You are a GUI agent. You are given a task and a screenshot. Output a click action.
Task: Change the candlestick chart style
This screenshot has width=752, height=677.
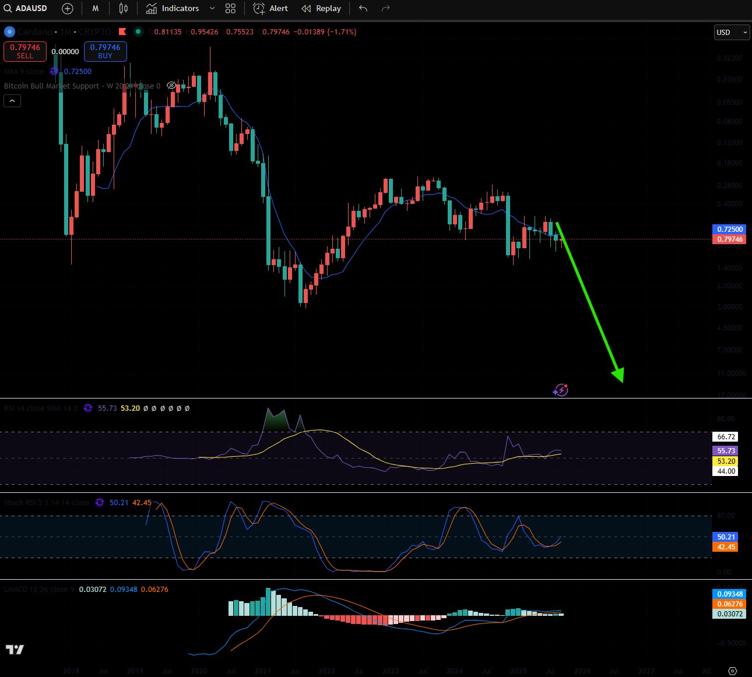(x=123, y=8)
